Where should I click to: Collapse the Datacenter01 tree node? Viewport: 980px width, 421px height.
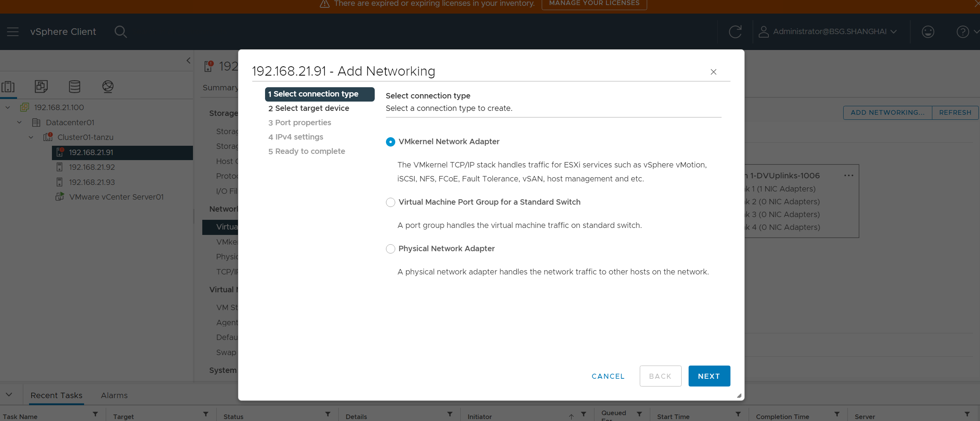pos(19,123)
